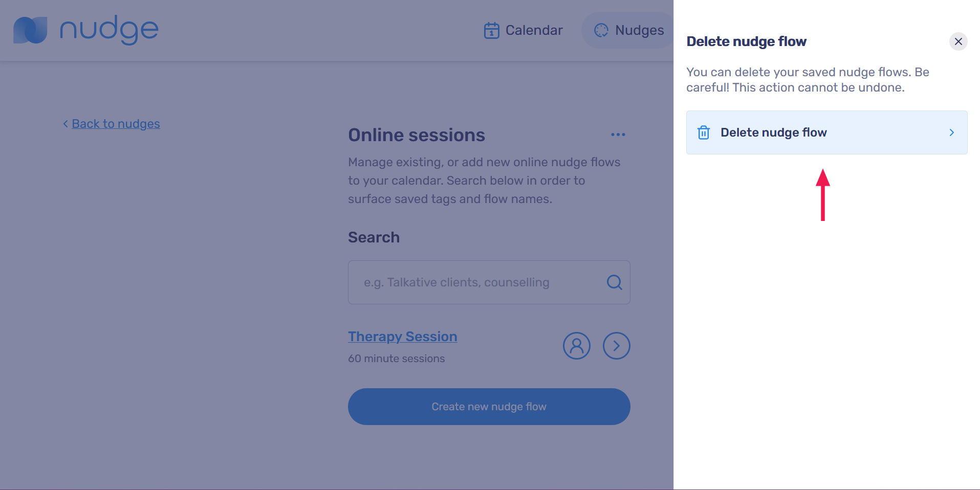980x490 pixels.
Task: Click the person icon next to Therapy Session
Action: 577,346
